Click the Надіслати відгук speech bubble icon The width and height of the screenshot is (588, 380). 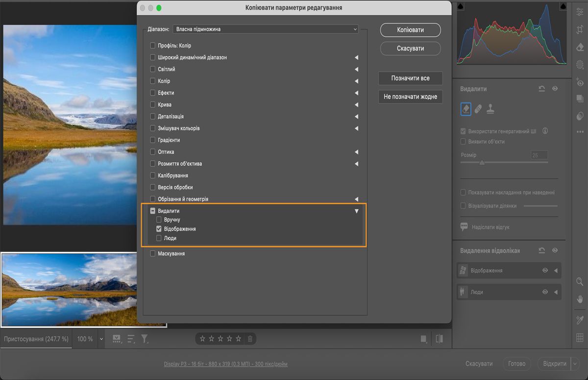pyautogui.click(x=464, y=227)
